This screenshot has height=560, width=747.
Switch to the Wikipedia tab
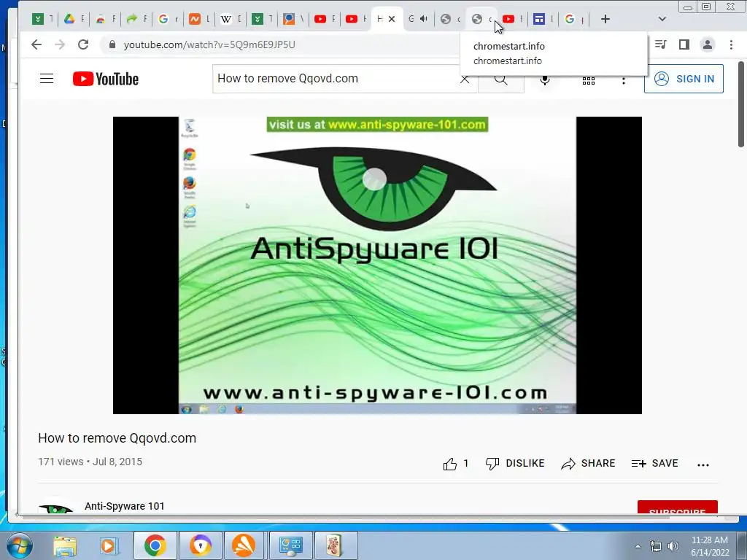[231, 19]
